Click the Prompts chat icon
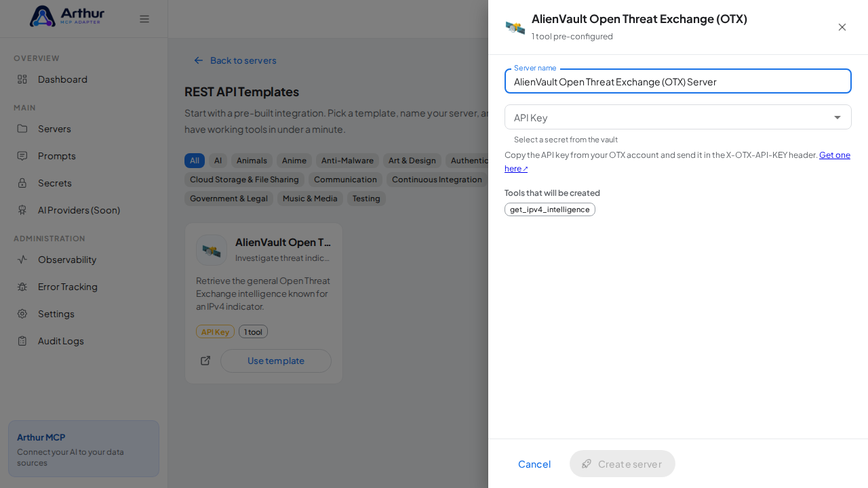Viewport: 868px width, 488px height. 22,156
